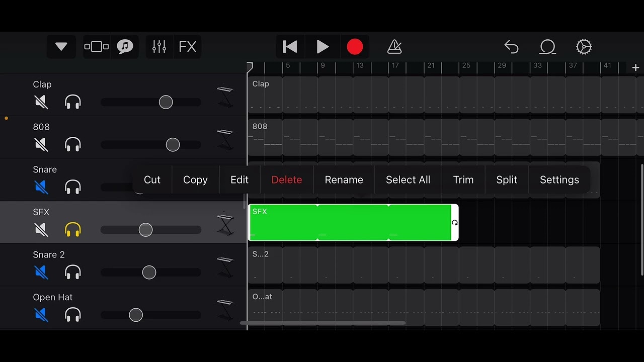Click the vertical track scrollbar

tap(642, 220)
